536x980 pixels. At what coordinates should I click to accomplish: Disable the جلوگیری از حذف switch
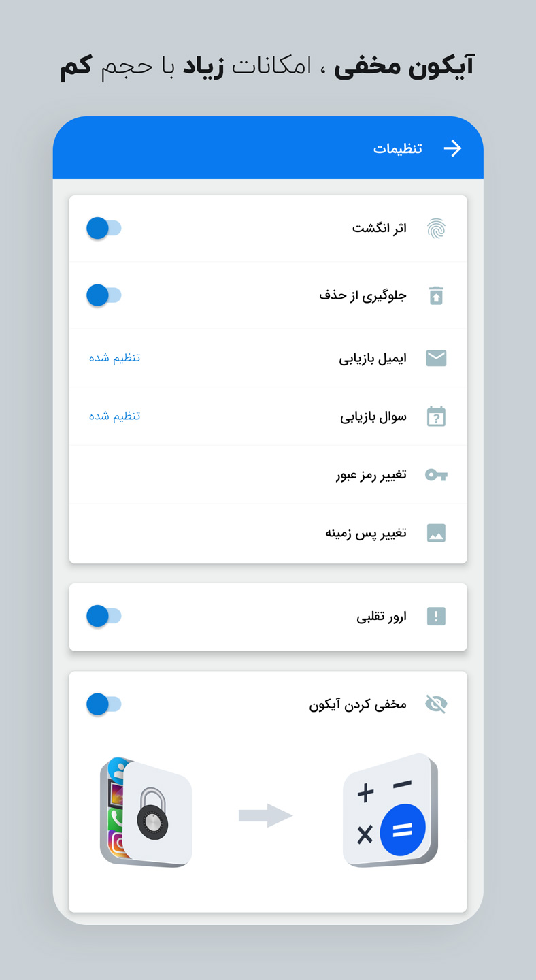pyautogui.click(x=103, y=295)
